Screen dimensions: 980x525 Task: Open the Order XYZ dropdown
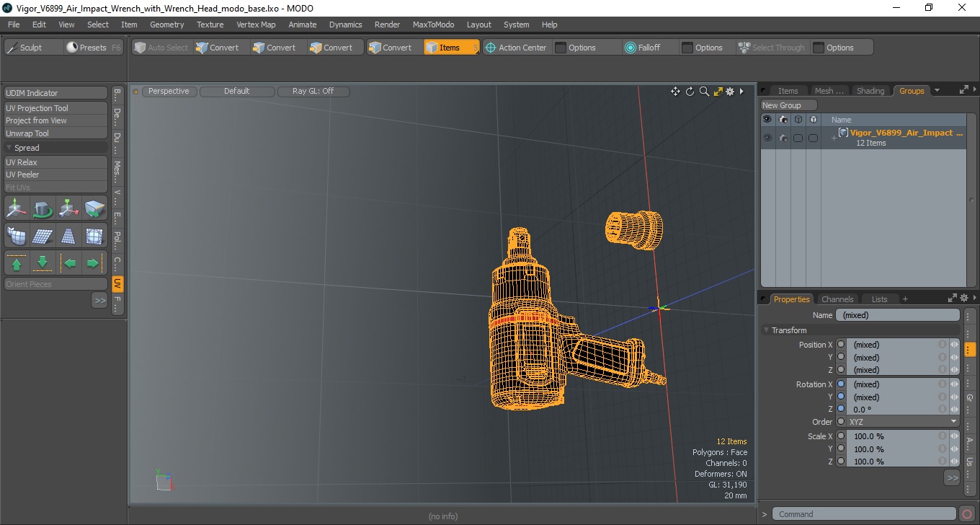click(903, 422)
